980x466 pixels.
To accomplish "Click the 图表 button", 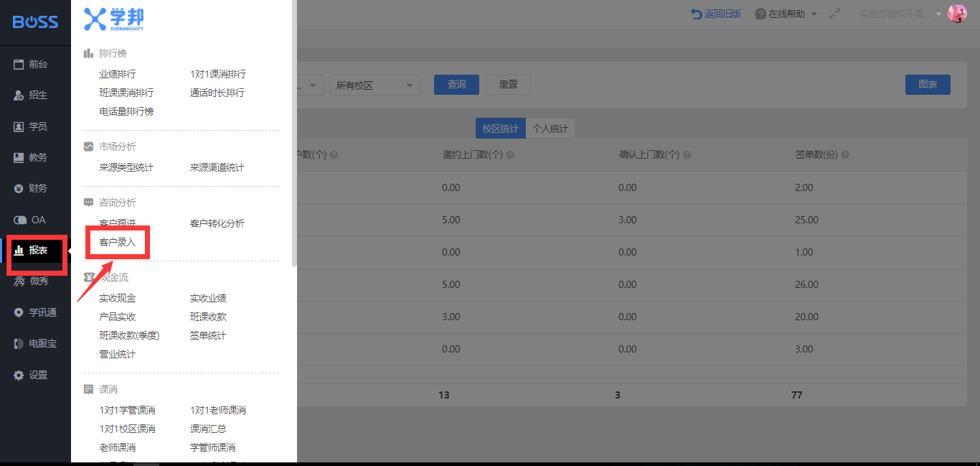I will tap(928, 85).
